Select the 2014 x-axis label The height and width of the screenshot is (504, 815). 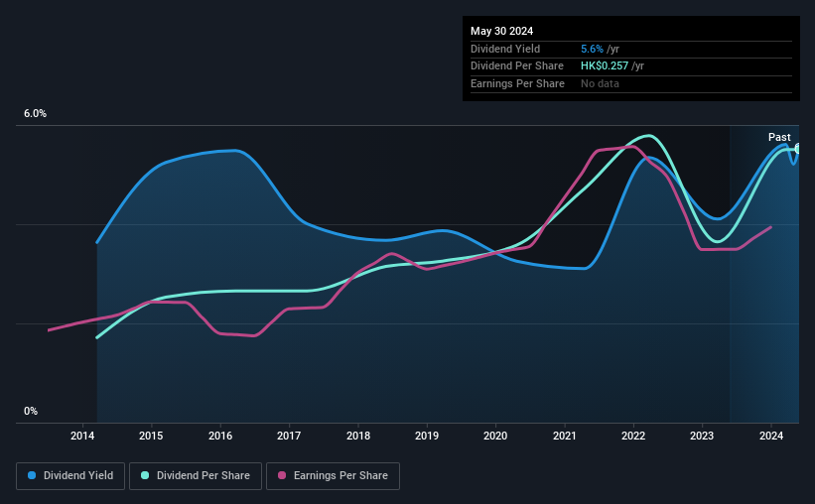pyautogui.click(x=82, y=436)
